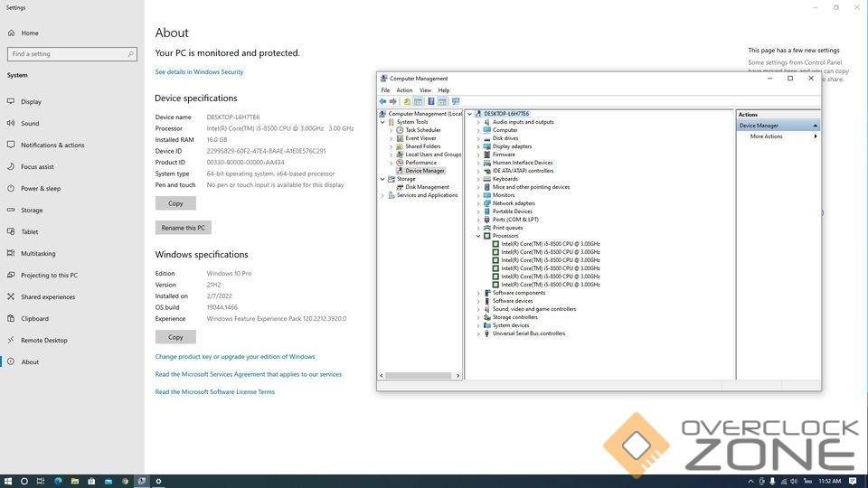Screen dimensions: 868x488
Task: Click the Back arrow in Computer Management toolbar
Action: click(x=382, y=102)
